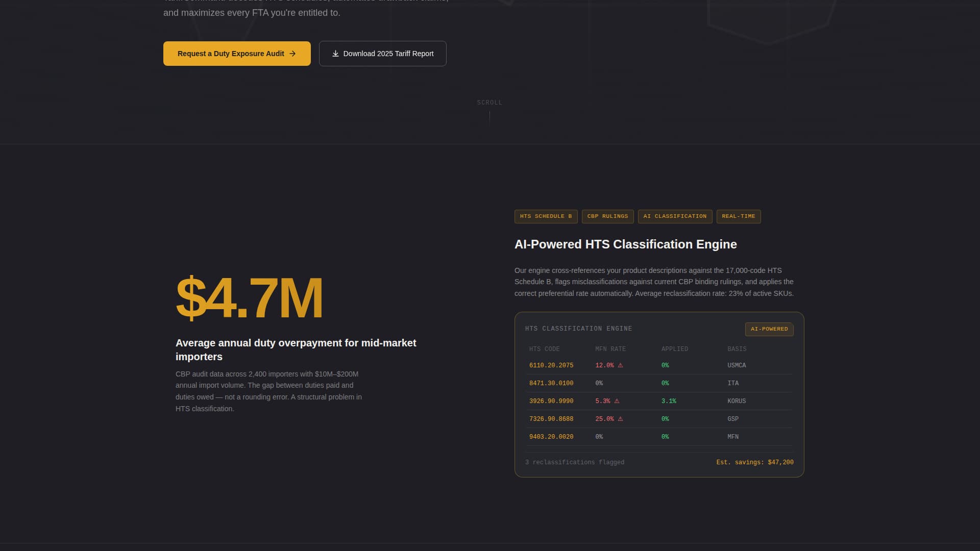Click the arrow icon in audit button

click(292, 54)
